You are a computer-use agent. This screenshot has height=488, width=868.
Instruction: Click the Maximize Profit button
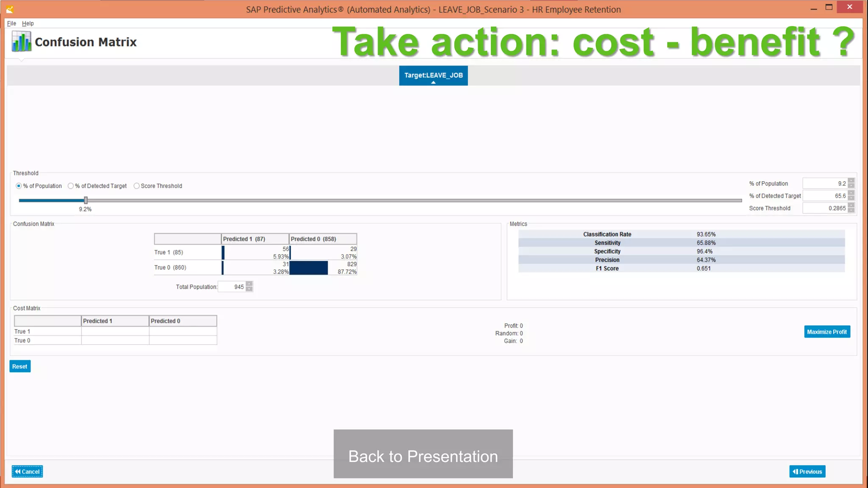pos(827,332)
